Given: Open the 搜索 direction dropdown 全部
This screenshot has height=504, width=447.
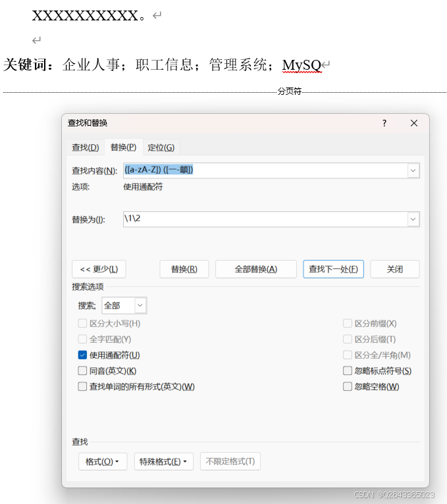Looking at the screenshot, I should click(x=124, y=305).
